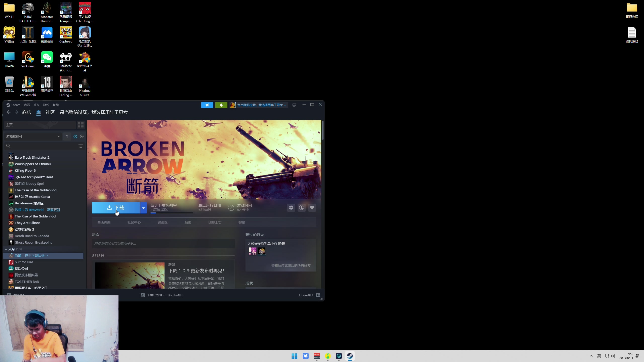
Task: Open the 查看 menu
Action: (x=27, y=105)
